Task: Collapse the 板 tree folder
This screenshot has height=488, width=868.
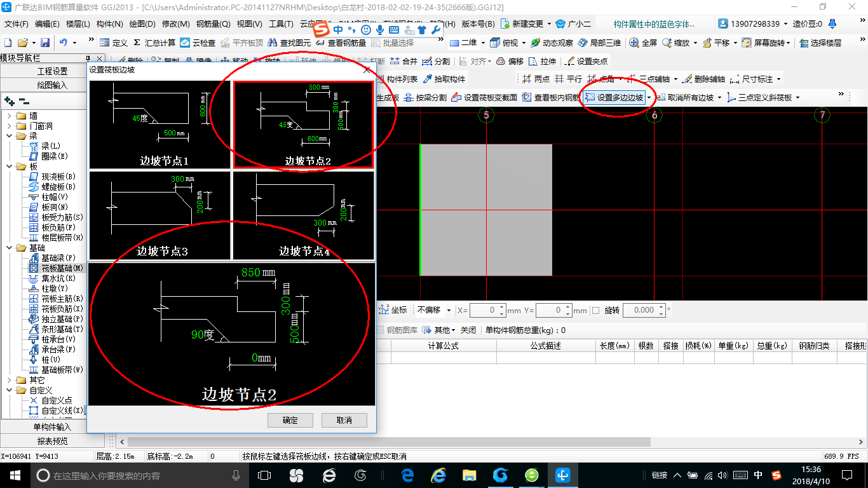Action: (x=9, y=166)
